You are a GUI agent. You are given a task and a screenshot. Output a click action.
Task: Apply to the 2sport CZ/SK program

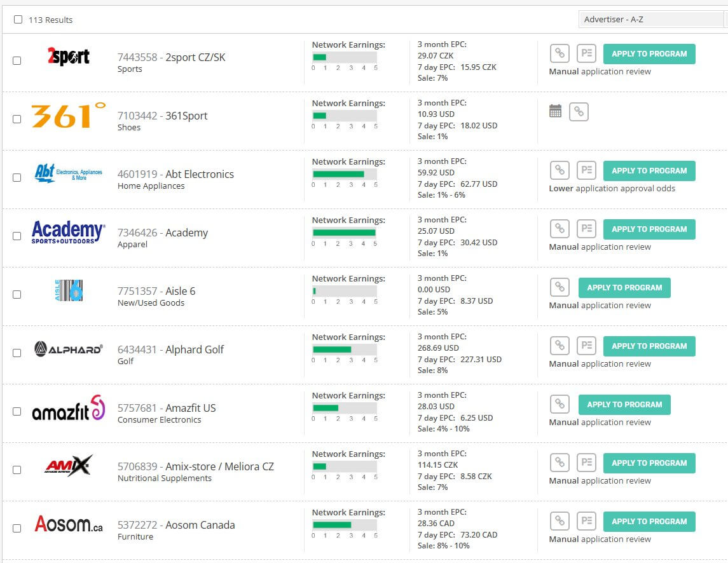pyautogui.click(x=649, y=54)
